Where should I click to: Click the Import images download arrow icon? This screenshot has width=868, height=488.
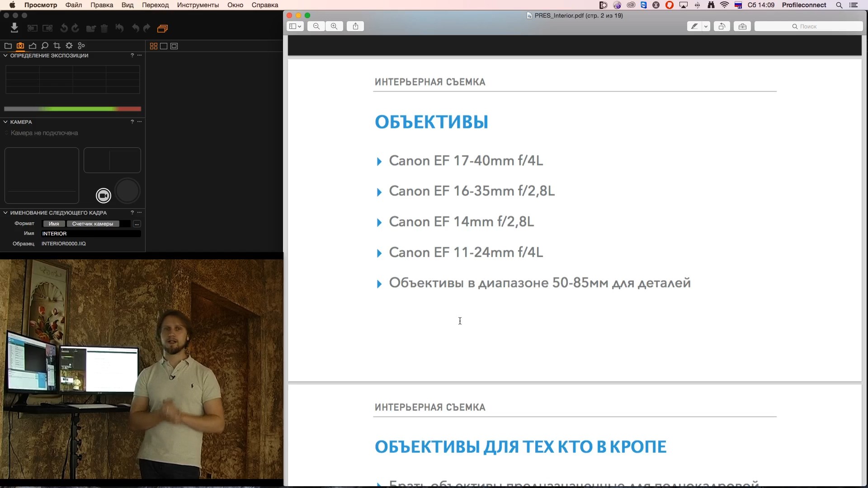point(14,28)
